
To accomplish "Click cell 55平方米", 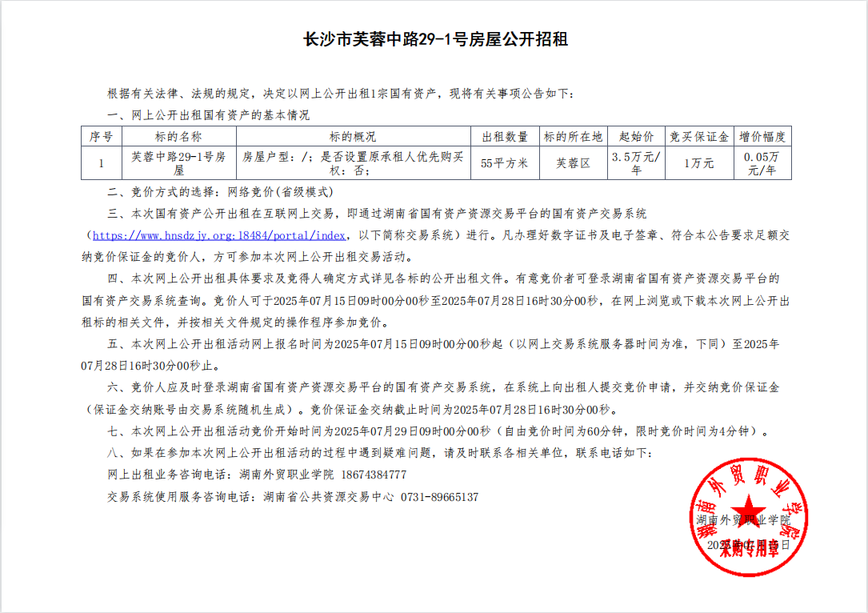I will [x=505, y=163].
